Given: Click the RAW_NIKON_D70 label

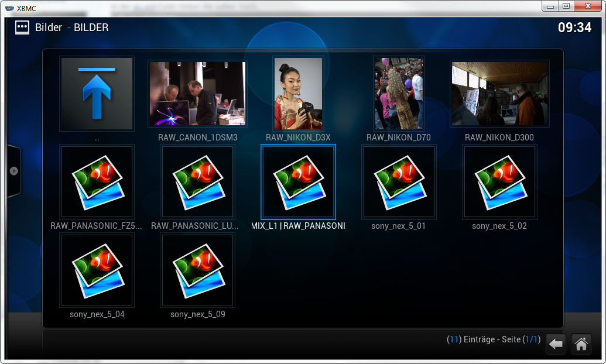Looking at the screenshot, I should tap(399, 138).
